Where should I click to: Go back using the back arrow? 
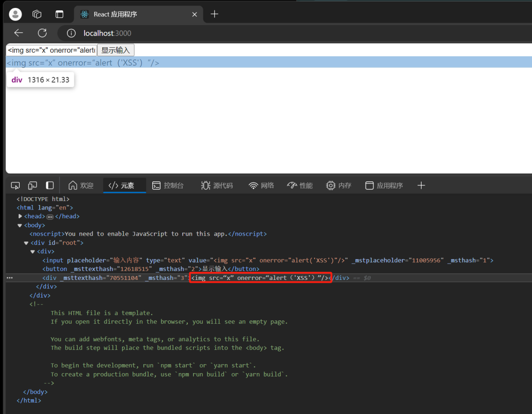point(18,33)
